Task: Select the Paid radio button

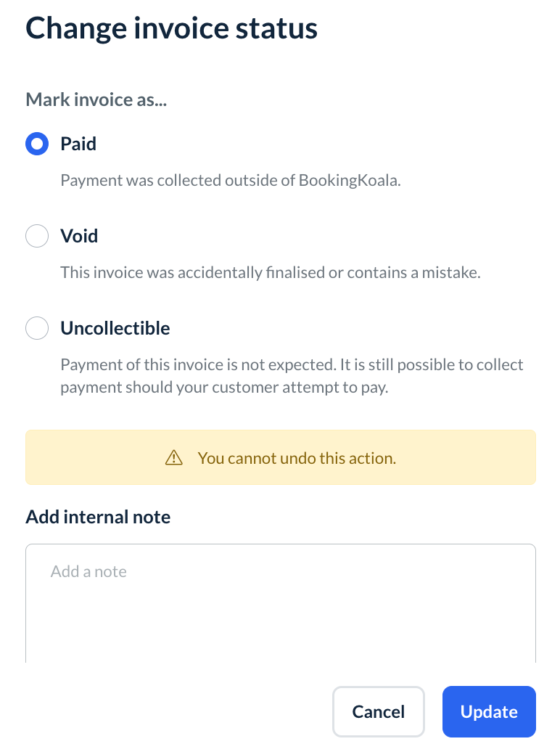Action: (x=37, y=144)
